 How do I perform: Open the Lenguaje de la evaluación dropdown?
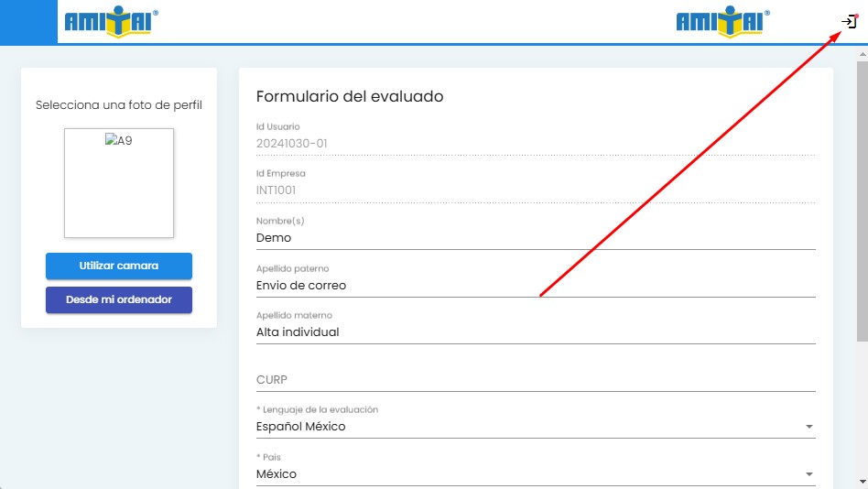[x=535, y=427]
